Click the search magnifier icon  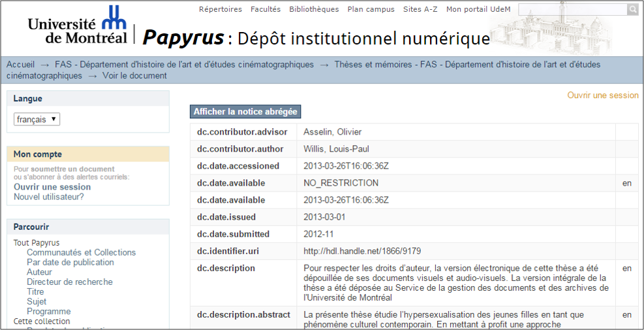632,9
